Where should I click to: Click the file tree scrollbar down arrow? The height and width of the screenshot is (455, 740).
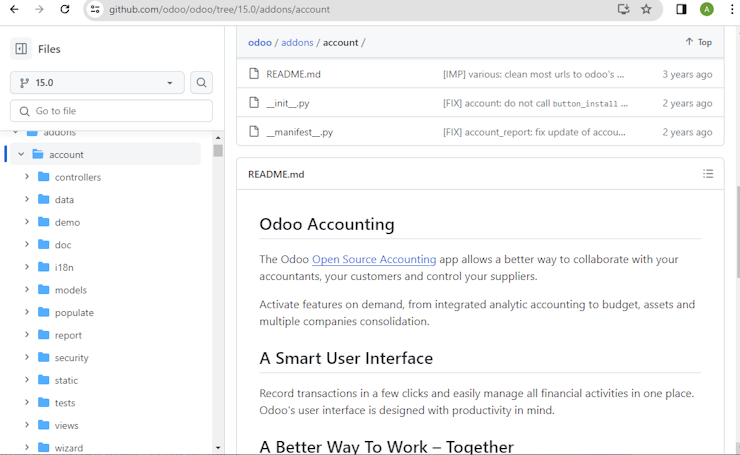coord(218,447)
